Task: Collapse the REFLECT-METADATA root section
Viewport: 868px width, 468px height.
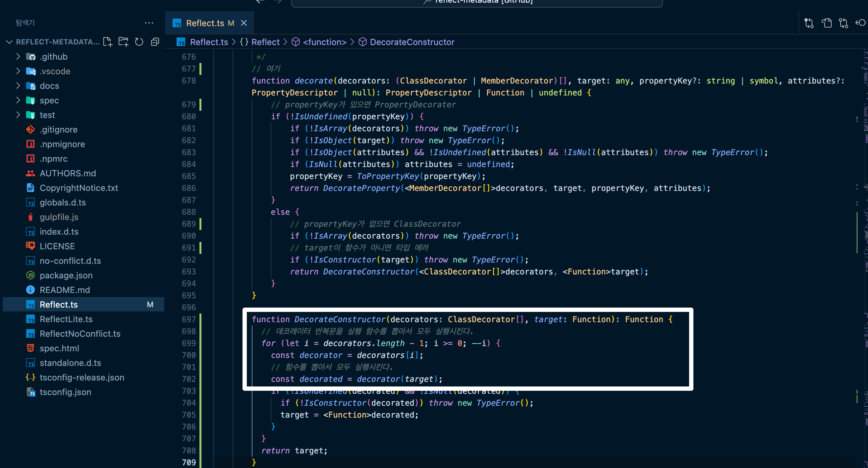Action: (9, 42)
